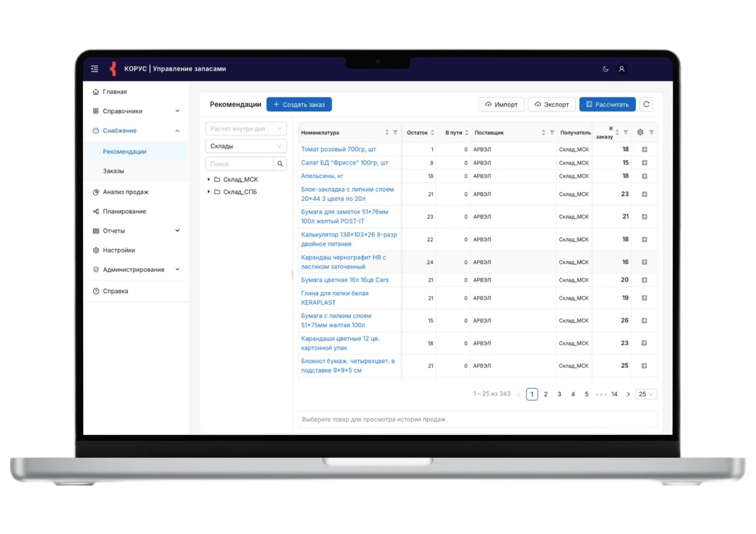Expand the Склад_МСК tree folder
Screen dimensions: 756x534
(x=209, y=179)
